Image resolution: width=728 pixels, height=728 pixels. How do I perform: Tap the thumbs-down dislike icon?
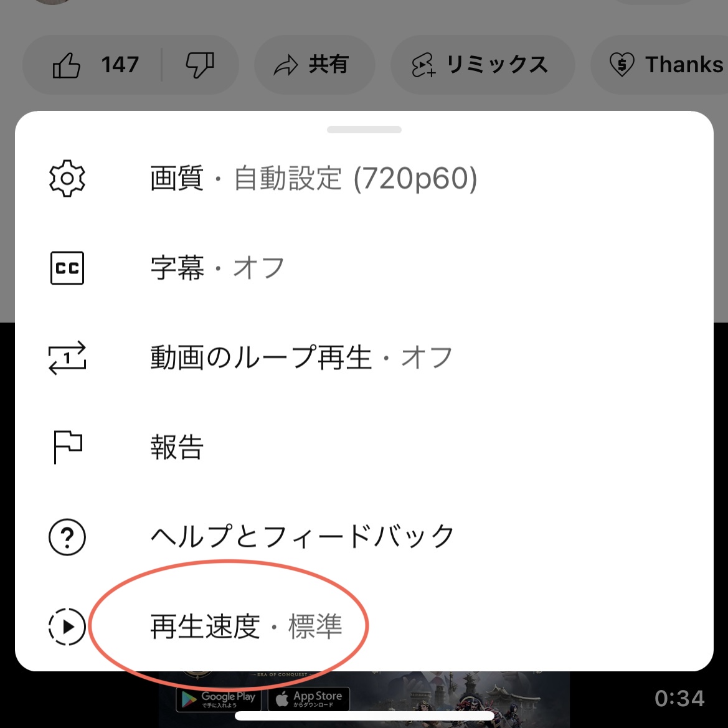pyautogui.click(x=200, y=65)
